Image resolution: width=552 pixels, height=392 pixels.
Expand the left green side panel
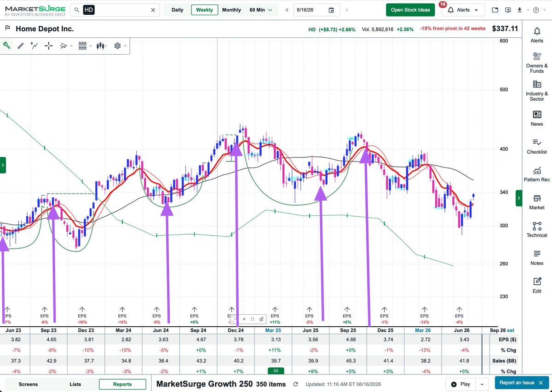pyautogui.click(x=3, y=165)
